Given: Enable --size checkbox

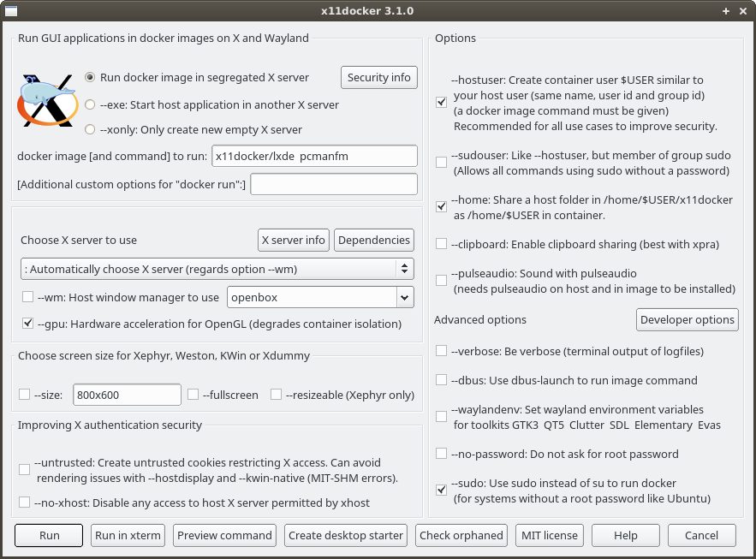Looking at the screenshot, I should tap(25, 394).
